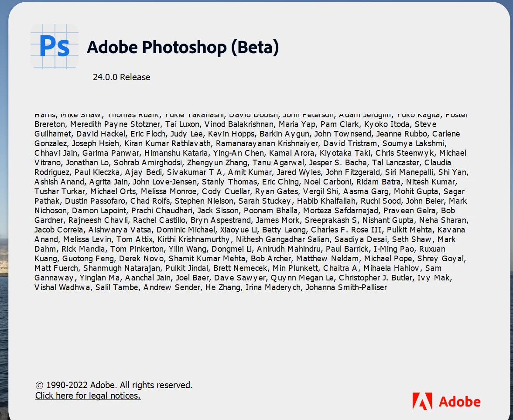Click the name Vinod Balakrishnan
513x420 pixels.
pyautogui.click(x=239, y=124)
